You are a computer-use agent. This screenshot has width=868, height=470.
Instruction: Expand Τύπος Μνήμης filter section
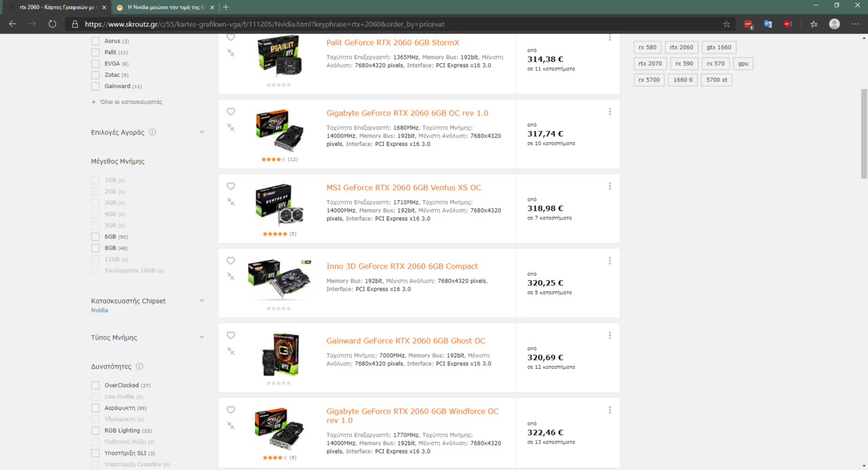point(201,337)
